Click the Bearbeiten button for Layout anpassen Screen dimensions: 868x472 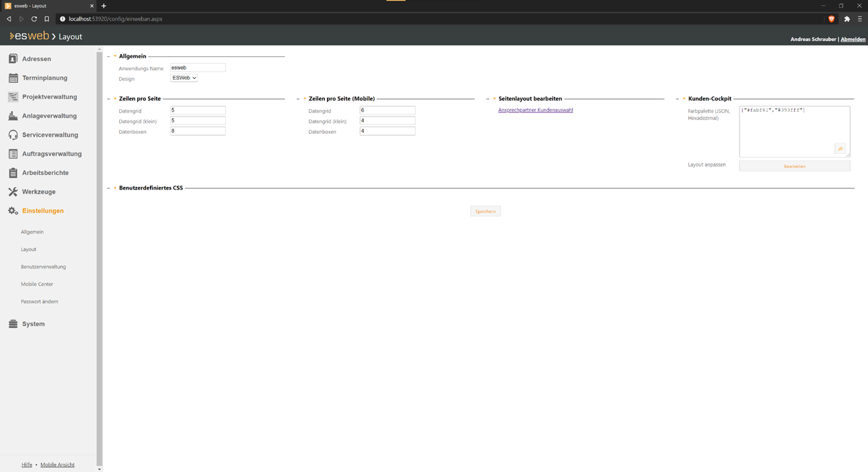(x=794, y=166)
